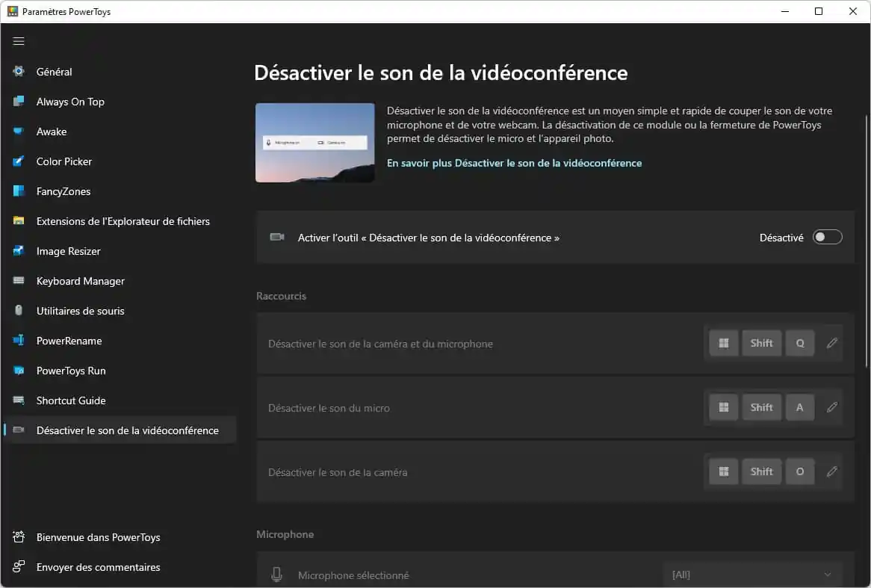Click camera icon in the enable tool row
Viewport: 871px width, 588px height.
(x=276, y=238)
